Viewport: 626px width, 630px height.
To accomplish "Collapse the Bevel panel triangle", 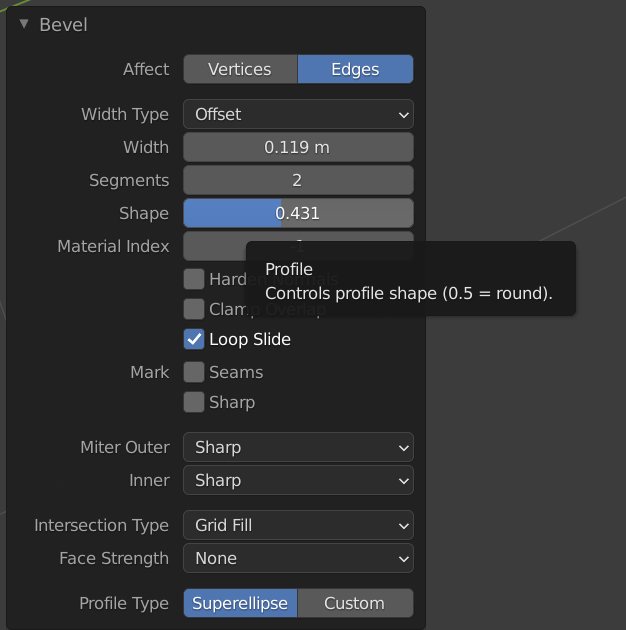I will click(24, 24).
